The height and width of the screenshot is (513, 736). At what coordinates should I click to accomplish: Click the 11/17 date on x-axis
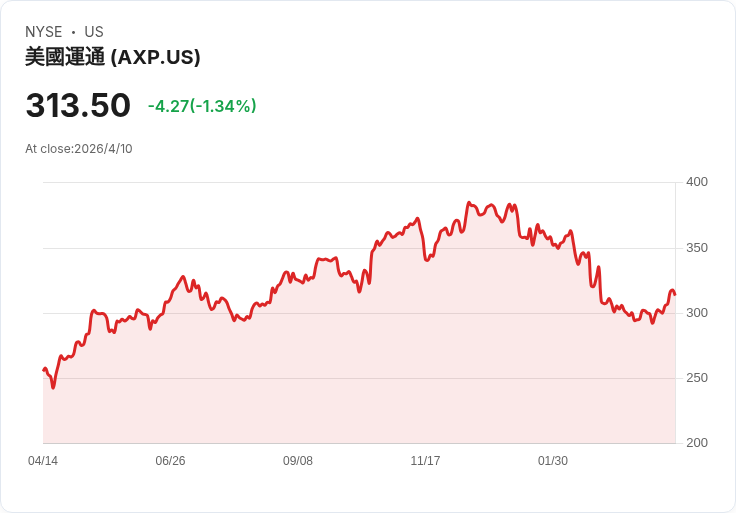tap(425, 461)
